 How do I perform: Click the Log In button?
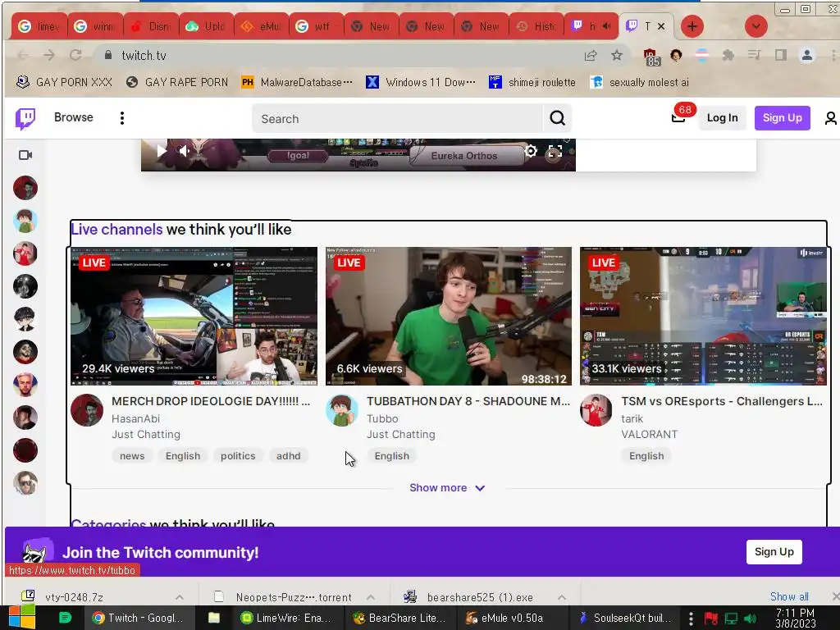coord(722,118)
